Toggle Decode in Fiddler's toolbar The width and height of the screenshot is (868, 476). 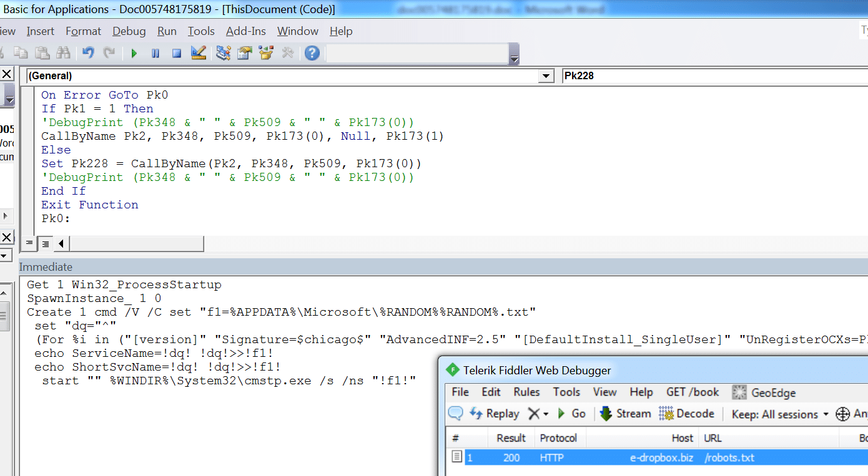coord(686,413)
